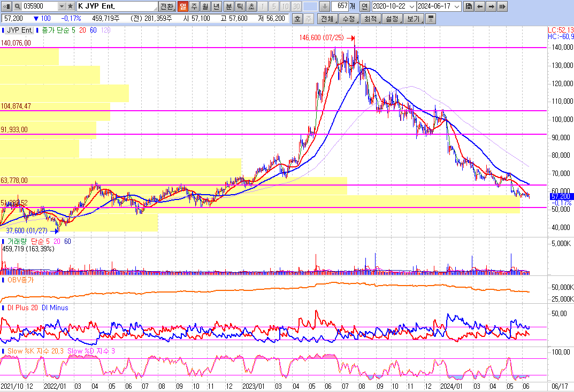Select the DI Plus 20 indicator label
Viewport: 574px width, 392px height.
pos(22,308)
